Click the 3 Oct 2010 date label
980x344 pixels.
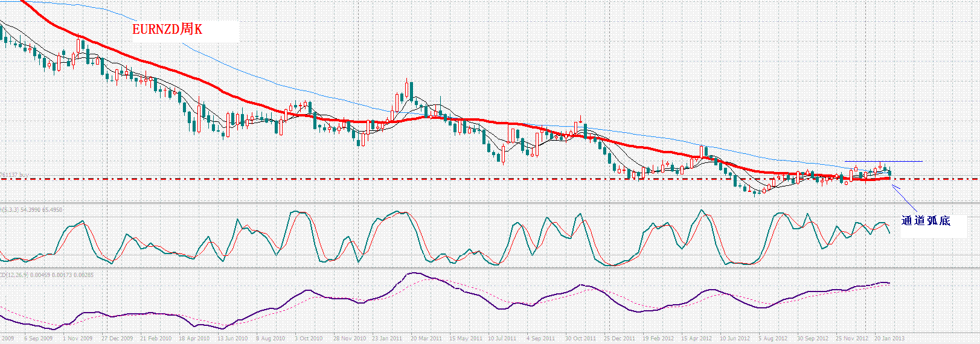[x=309, y=339]
